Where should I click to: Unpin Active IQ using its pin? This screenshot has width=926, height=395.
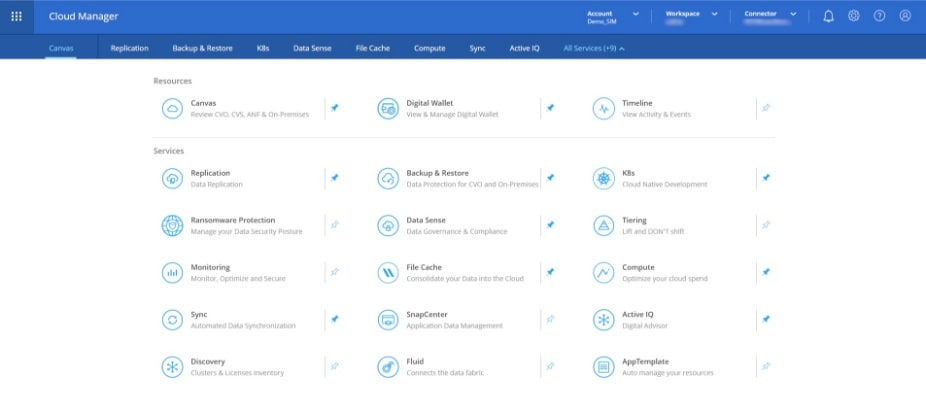pyautogui.click(x=766, y=319)
